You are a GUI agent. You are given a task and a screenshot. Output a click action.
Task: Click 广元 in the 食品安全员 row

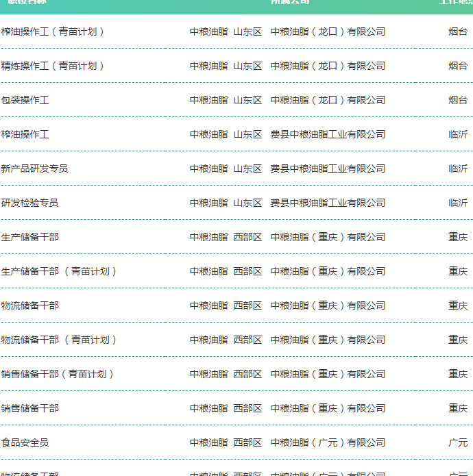coord(458,442)
